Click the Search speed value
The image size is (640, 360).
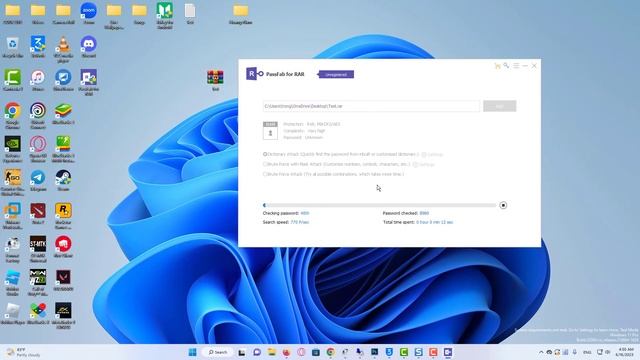300,222
